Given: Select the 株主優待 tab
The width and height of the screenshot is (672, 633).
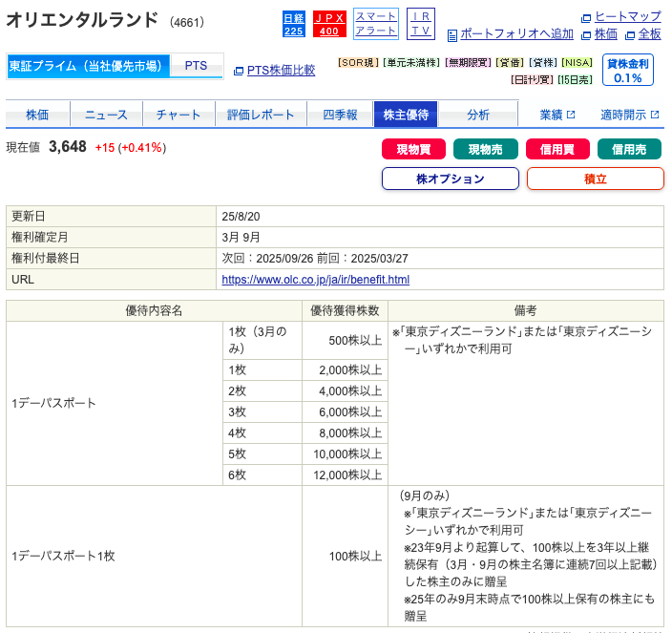Looking at the screenshot, I should [x=406, y=115].
